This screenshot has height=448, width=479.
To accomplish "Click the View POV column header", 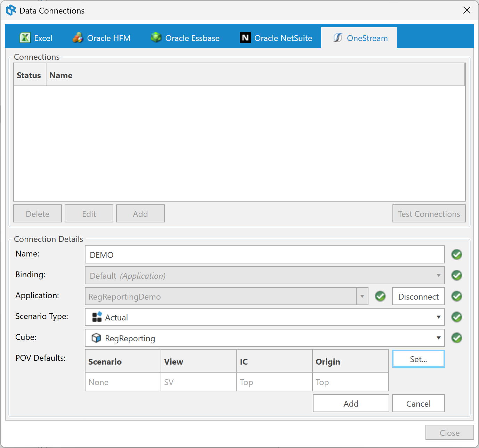I will (x=199, y=361).
